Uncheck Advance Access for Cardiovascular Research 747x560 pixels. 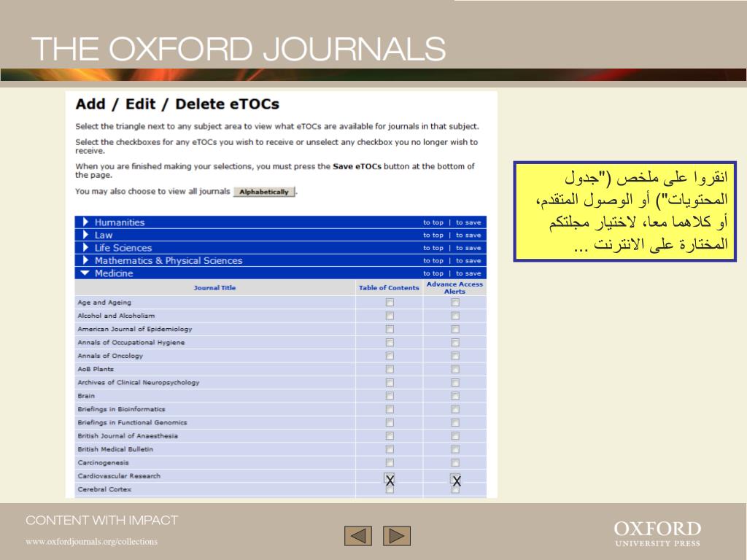(456, 479)
